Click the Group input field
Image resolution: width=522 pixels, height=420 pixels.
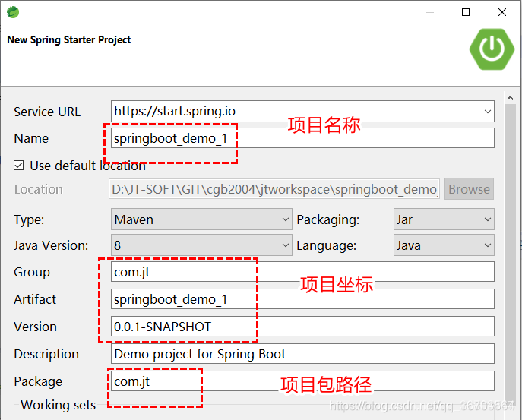pos(302,272)
